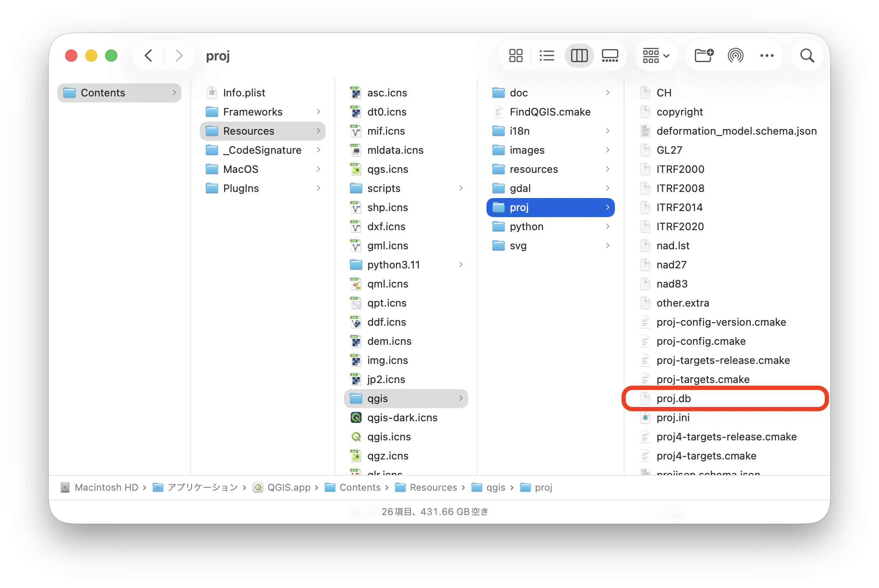Select the qgs.icns file icon

pyautogui.click(x=356, y=169)
